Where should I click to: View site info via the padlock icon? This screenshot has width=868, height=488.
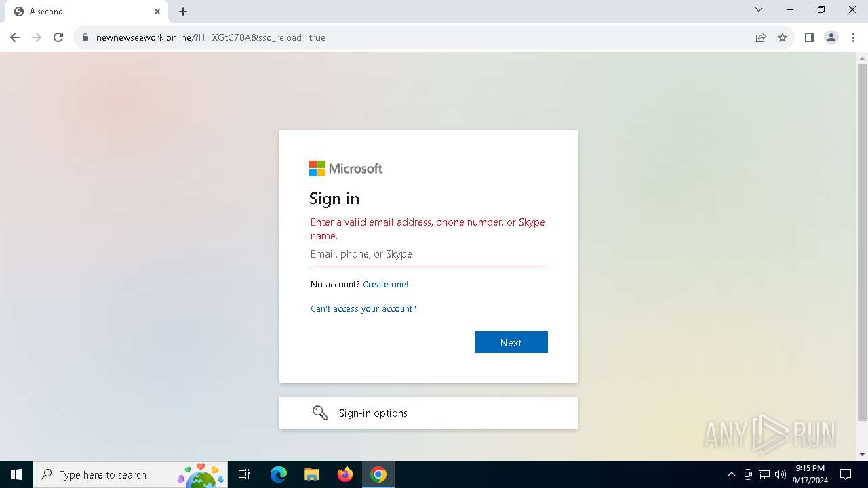point(85,37)
